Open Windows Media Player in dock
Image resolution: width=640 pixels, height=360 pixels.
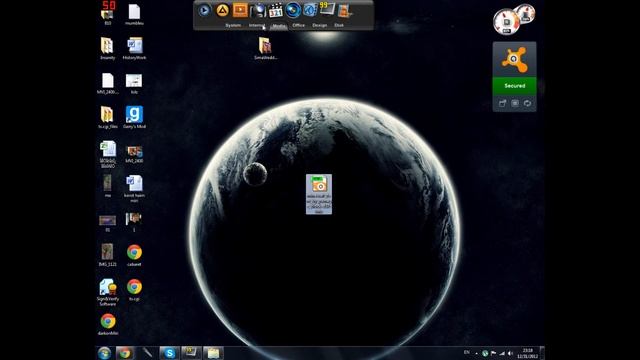[204, 10]
